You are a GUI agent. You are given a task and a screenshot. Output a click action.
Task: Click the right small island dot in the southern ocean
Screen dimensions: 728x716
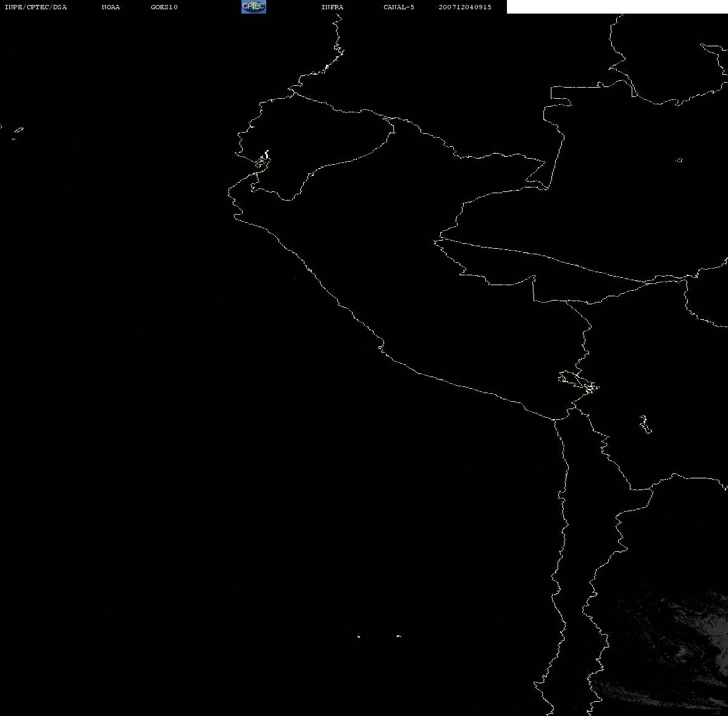coord(398,636)
